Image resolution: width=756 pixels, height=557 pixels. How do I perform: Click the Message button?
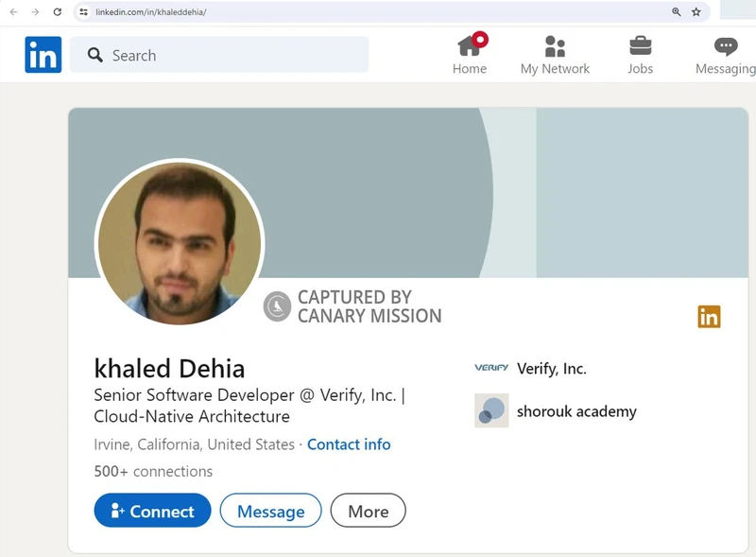coord(270,511)
